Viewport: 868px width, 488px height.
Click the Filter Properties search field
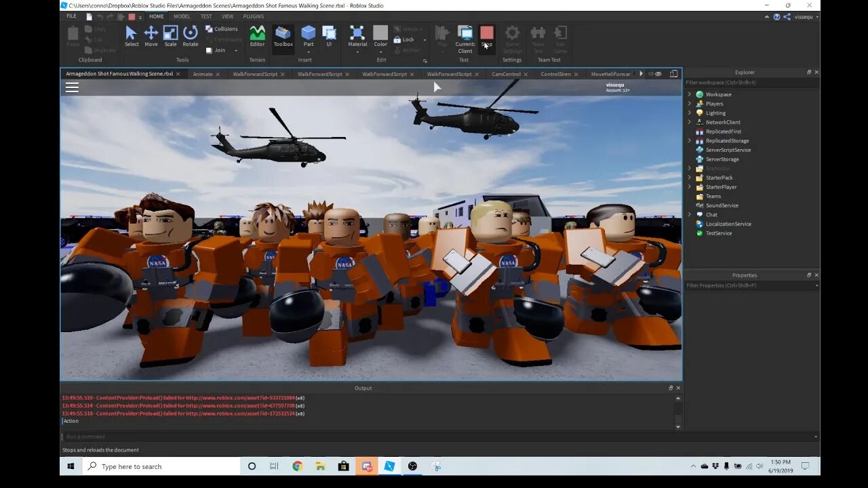point(751,285)
